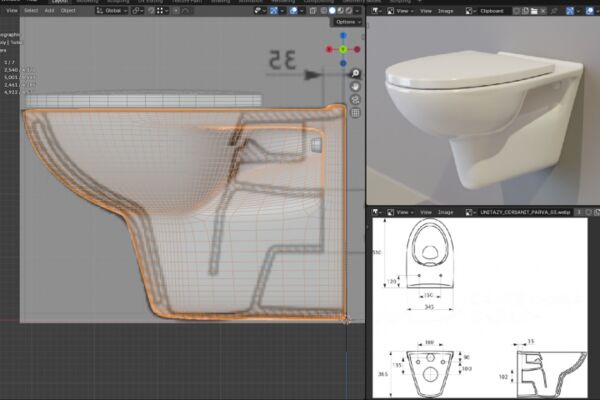Open editor type selector in bottom image editor
Viewport: 600px width, 400px height.
click(377, 212)
